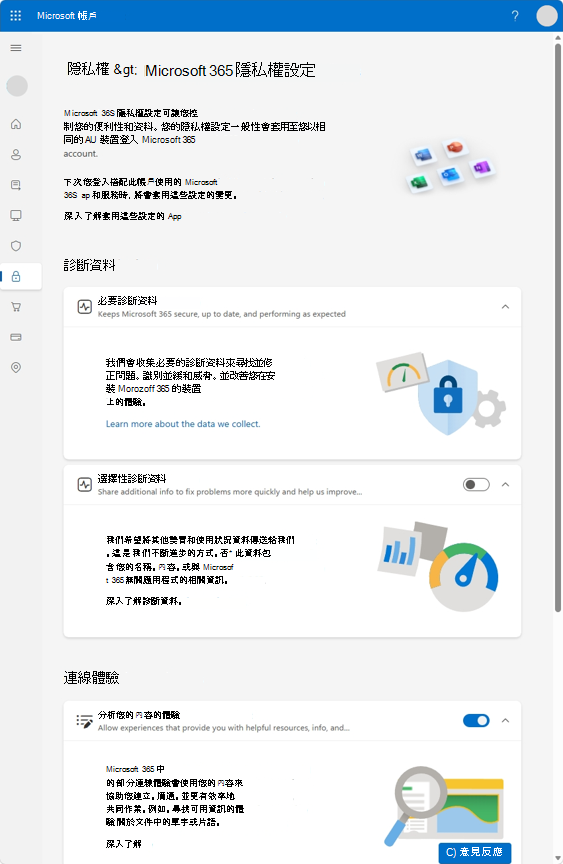Viewport: 563px width, 864px height.
Task: Open Addresses location pin icon in sidebar
Action: pos(16,368)
